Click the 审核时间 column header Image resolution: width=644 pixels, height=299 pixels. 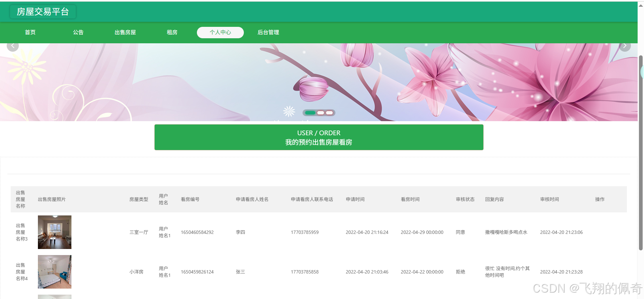[549, 199]
